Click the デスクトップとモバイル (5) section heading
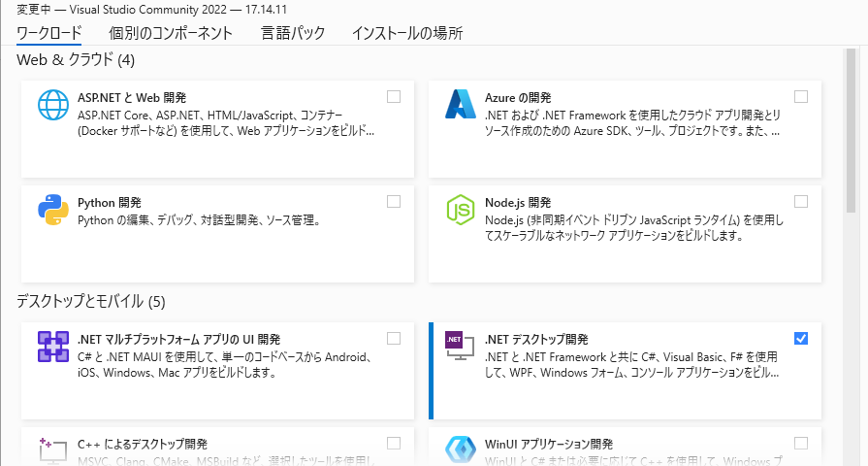Image resolution: width=868 pixels, height=466 pixels. 91,301
